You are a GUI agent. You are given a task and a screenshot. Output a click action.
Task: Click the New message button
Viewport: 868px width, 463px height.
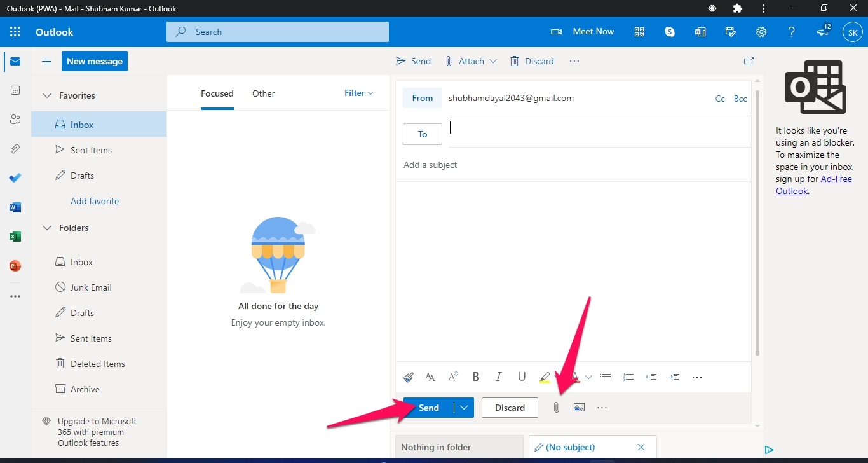click(95, 61)
